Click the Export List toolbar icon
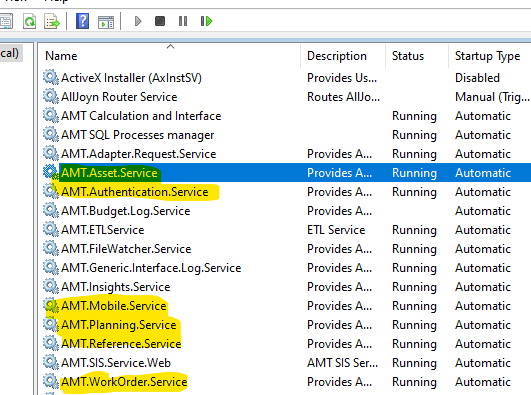 pyautogui.click(x=51, y=21)
